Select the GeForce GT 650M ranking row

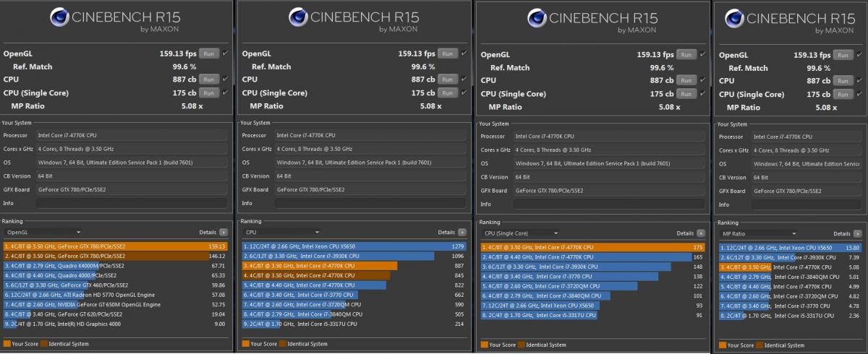point(115,304)
